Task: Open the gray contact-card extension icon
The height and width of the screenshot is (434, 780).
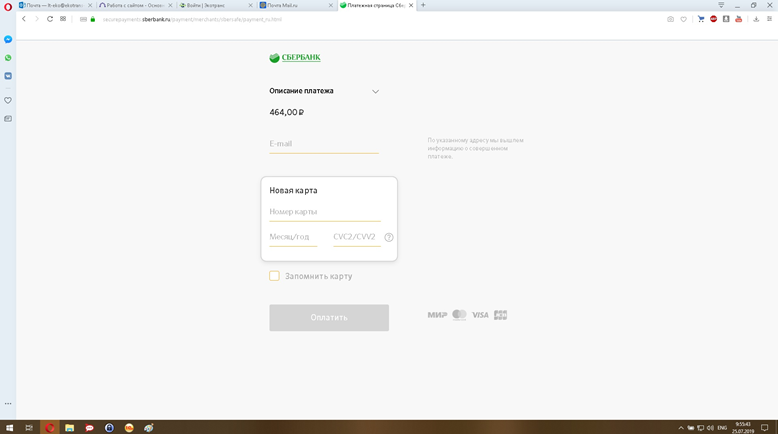Action: coord(726,19)
